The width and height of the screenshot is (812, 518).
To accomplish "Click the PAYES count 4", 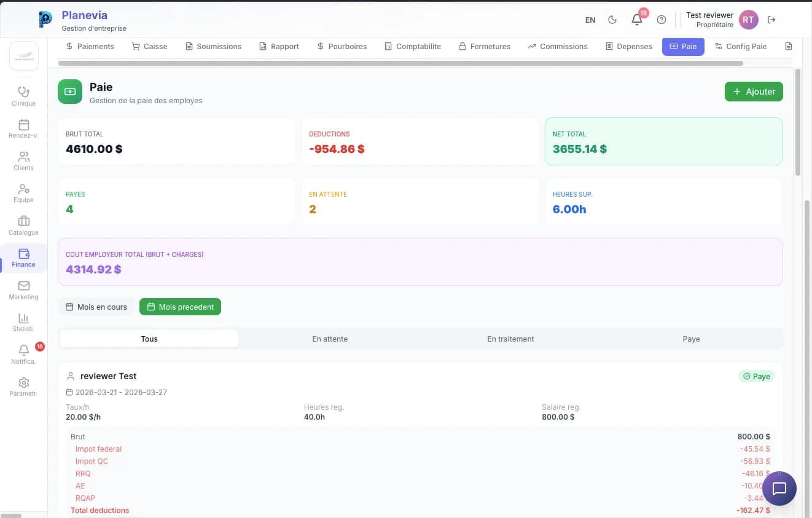I will pyautogui.click(x=69, y=209).
